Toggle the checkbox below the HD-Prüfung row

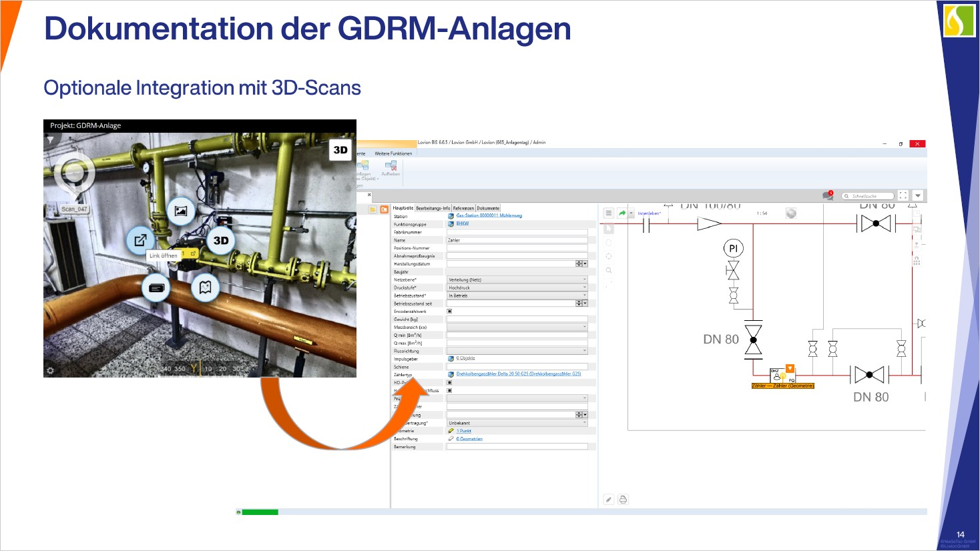(x=449, y=391)
